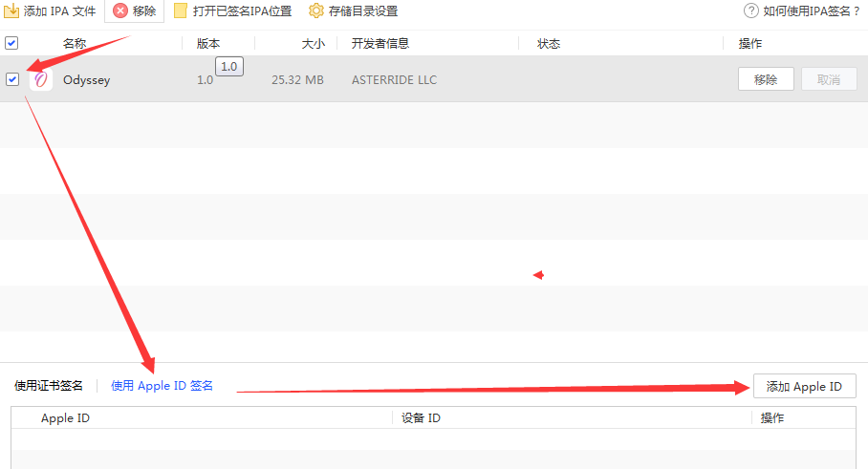The width and height of the screenshot is (868, 469).
Task: Click 移除 button in Odyssey row
Action: (x=766, y=79)
